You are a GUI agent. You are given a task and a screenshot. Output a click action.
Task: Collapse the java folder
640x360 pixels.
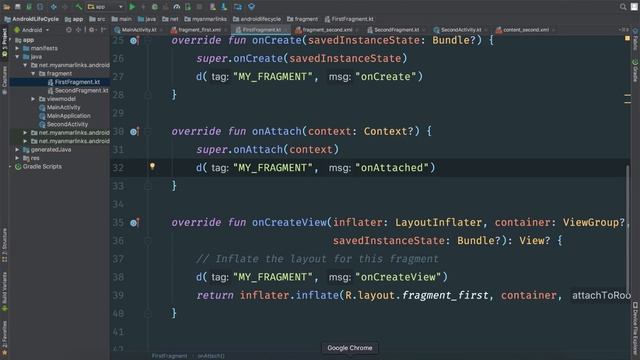pos(17,57)
